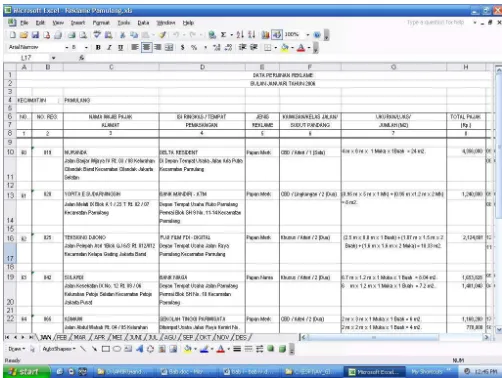Open the Borders dropdown arrow
This screenshot has width=502, height=378.
click(276, 48)
